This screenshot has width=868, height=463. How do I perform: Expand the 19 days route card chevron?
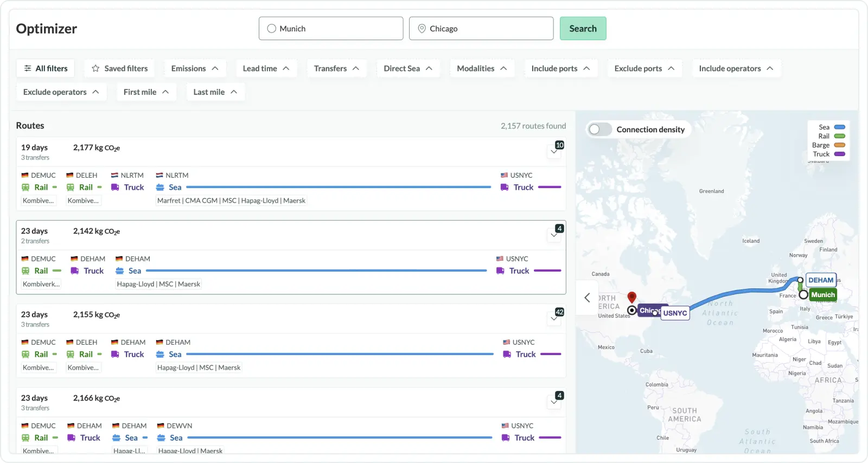pyautogui.click(x=554, y=152)
